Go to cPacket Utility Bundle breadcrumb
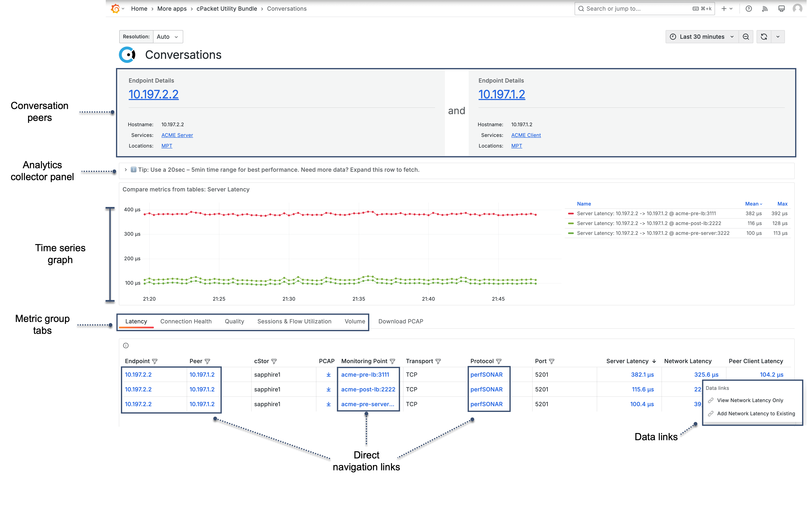This screenshot has width=807, height=532. click(x=227, y=9)
